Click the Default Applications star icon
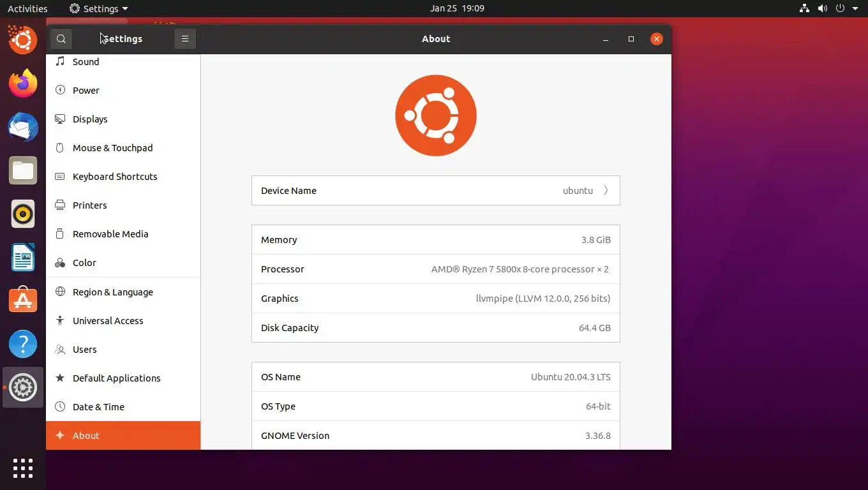 [60, 378]
